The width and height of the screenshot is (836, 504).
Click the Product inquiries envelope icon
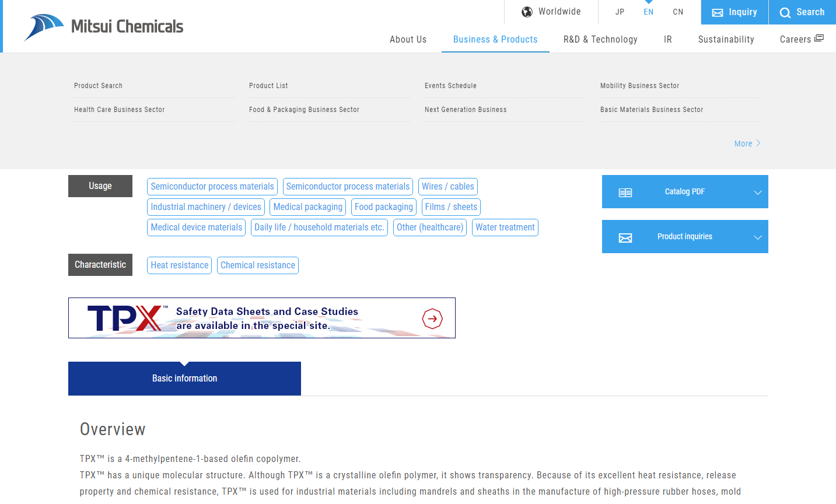coord(625,238)
